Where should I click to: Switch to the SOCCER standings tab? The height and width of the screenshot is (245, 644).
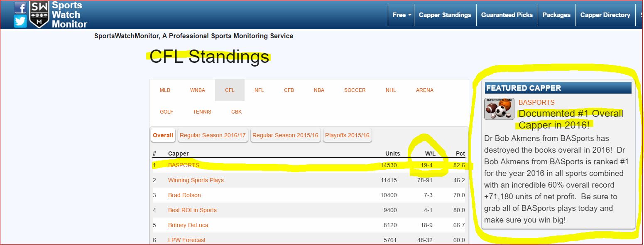pyautogui.click(x=355, y=90)
